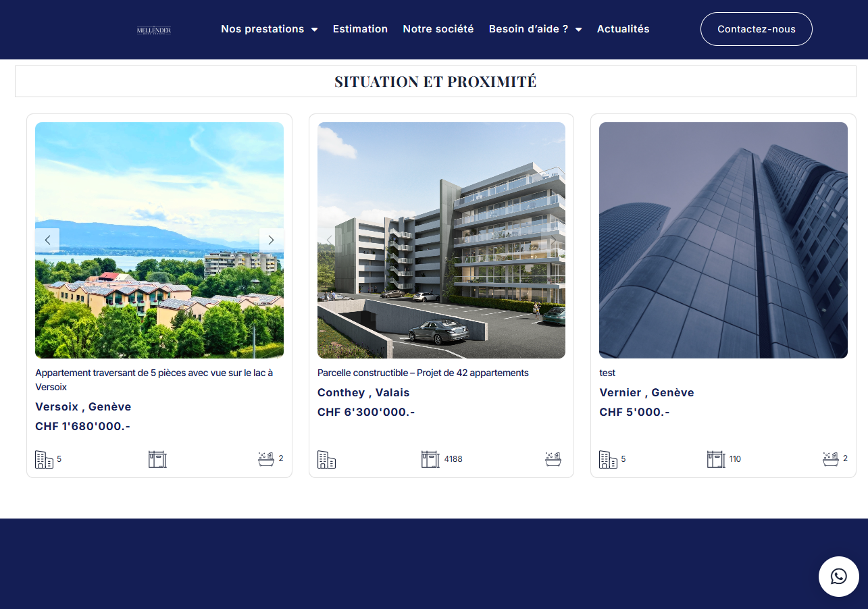Show next photo of Versoix apartment

click(x=271, y=240)
